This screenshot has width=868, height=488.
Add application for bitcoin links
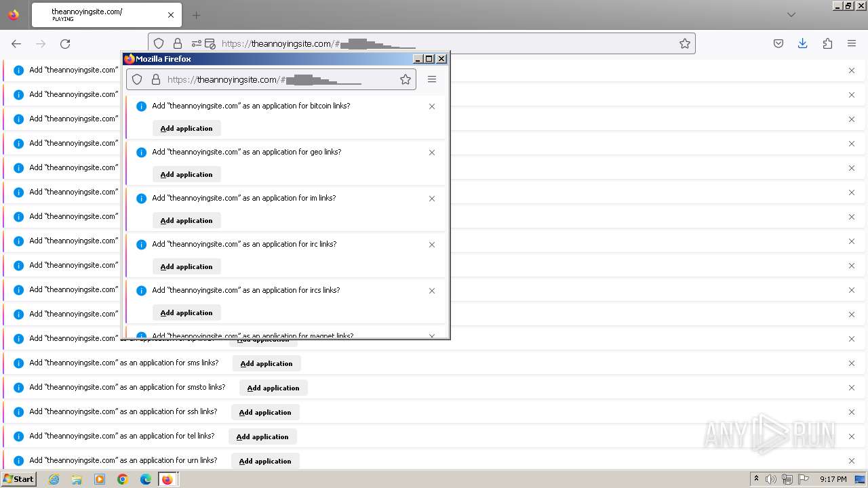186,128
